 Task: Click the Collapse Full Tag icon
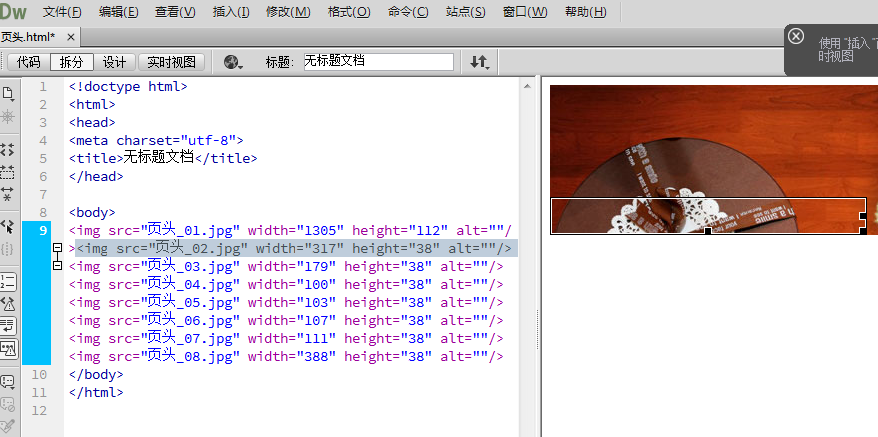tap(8, 150)
